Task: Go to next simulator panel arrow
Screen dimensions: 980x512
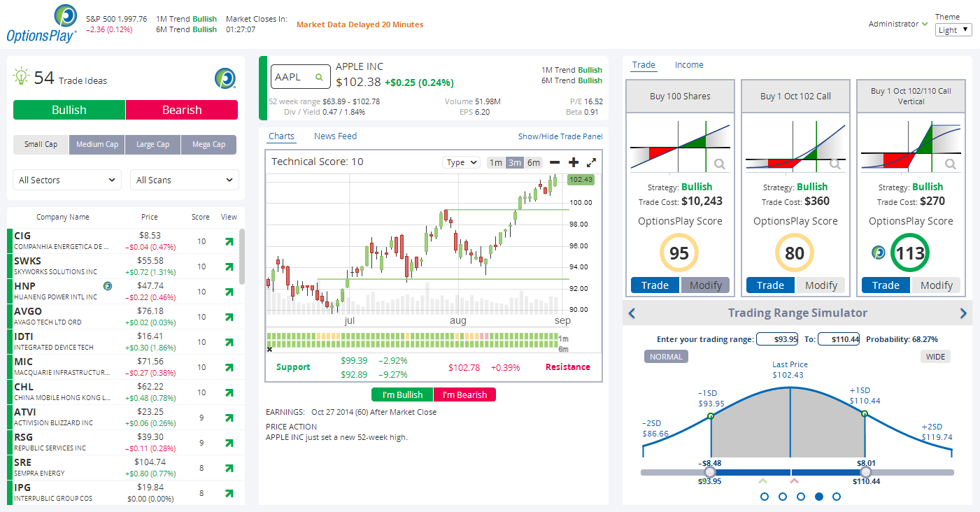Action: [x=963, y=313]
